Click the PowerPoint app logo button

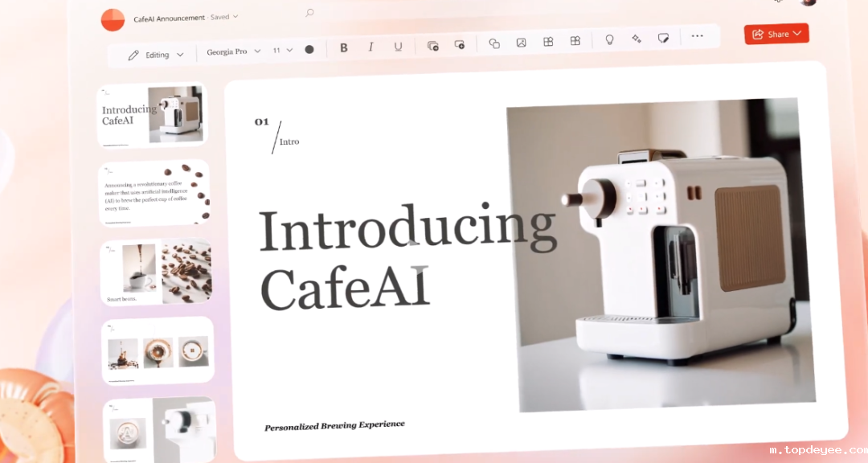(x=113, y=20)
